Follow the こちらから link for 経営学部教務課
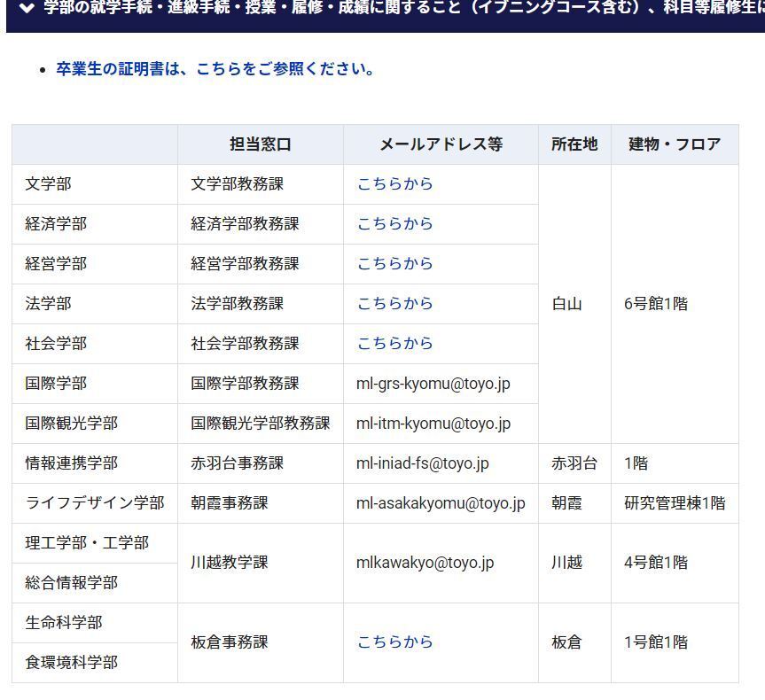Viewport: 765px width, 700px height. pyautogui.click(x=394, y=264)
